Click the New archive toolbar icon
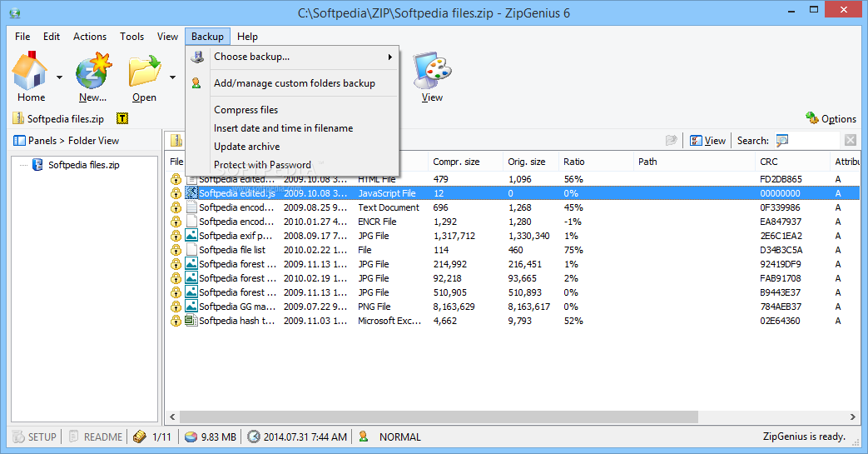 point(93,71)
